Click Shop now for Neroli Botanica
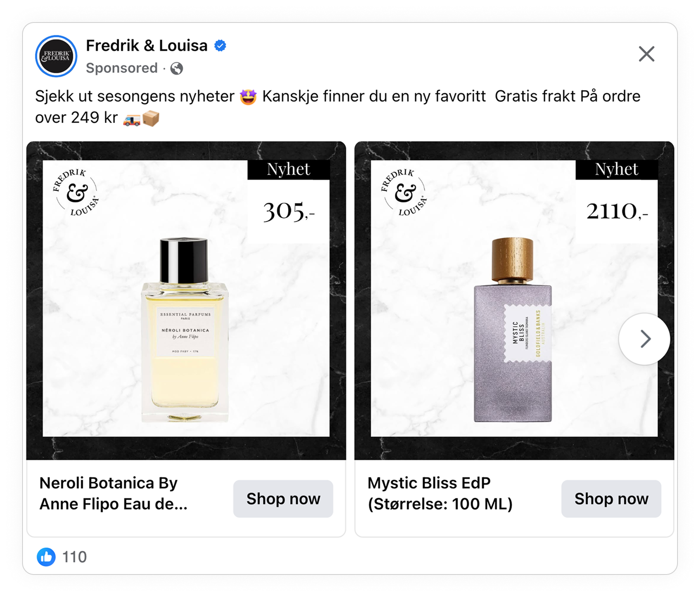The width and height of the screenshot is (700, 597). pyautogui.click(x=283, y=499)
